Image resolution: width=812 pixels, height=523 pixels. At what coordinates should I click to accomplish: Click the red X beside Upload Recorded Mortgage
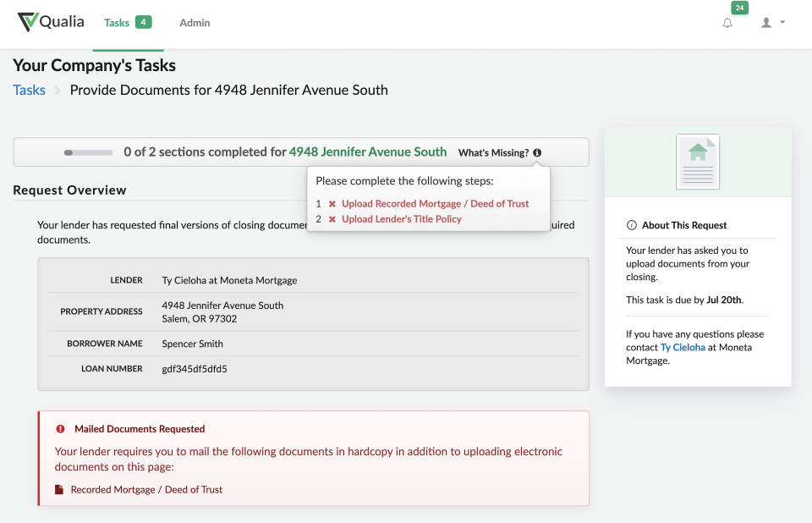[332, 204]
